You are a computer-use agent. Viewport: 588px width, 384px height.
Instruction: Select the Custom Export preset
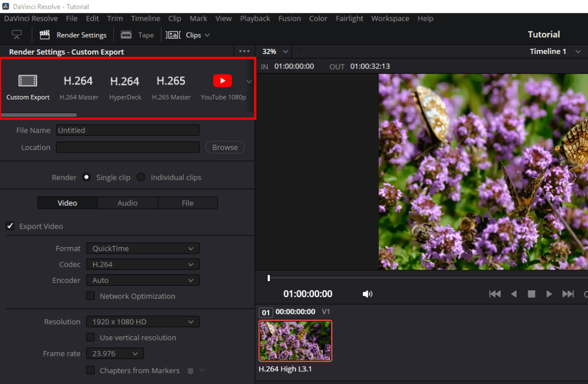click(x=28, y=86)
